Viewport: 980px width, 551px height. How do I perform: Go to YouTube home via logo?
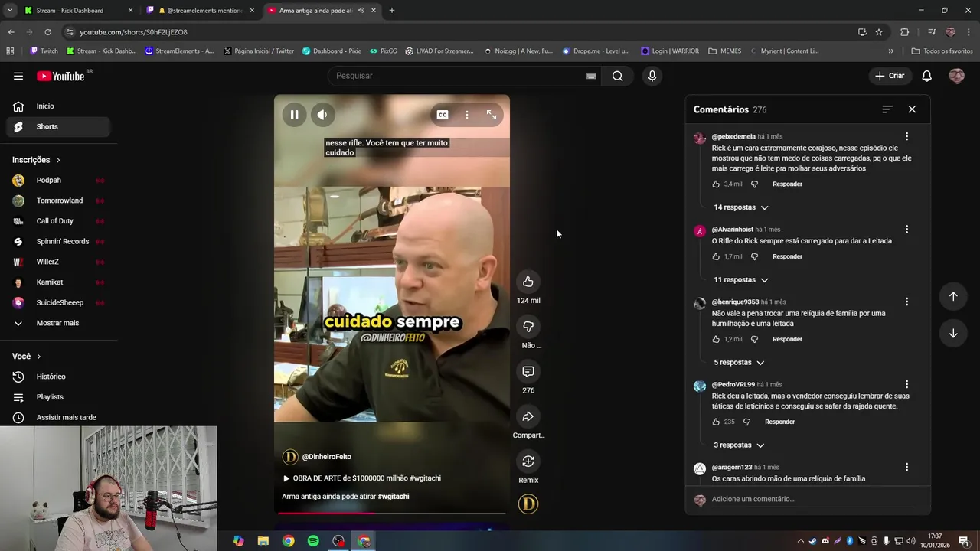(x=60, y=76)
